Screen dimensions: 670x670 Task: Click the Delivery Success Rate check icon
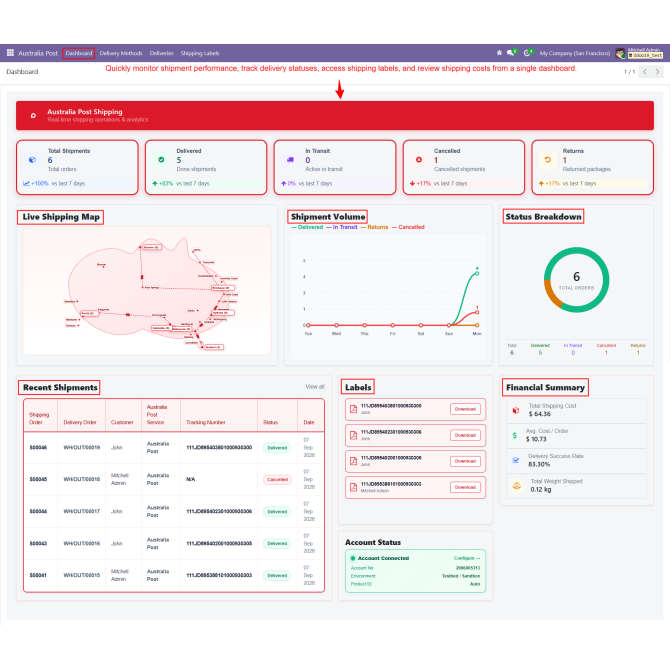tap(516, 460)
